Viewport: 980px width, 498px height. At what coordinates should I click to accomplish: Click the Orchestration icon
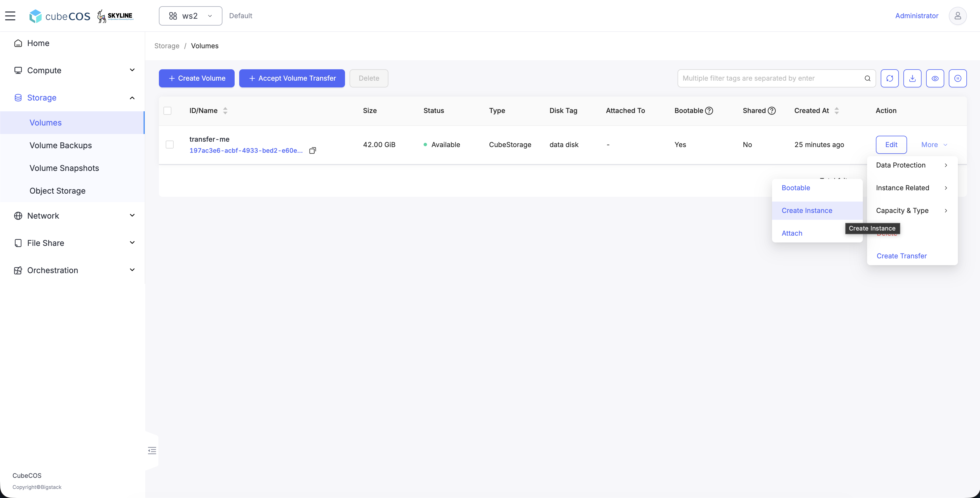click(18, 270)
